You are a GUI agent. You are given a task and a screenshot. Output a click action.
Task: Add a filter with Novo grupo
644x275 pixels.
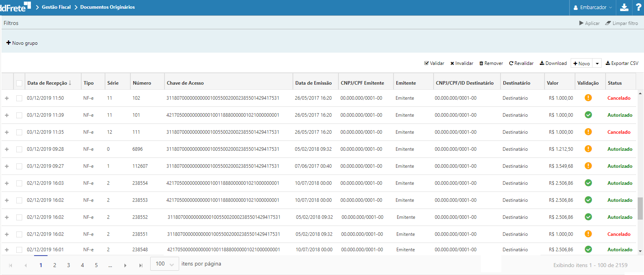22,43
